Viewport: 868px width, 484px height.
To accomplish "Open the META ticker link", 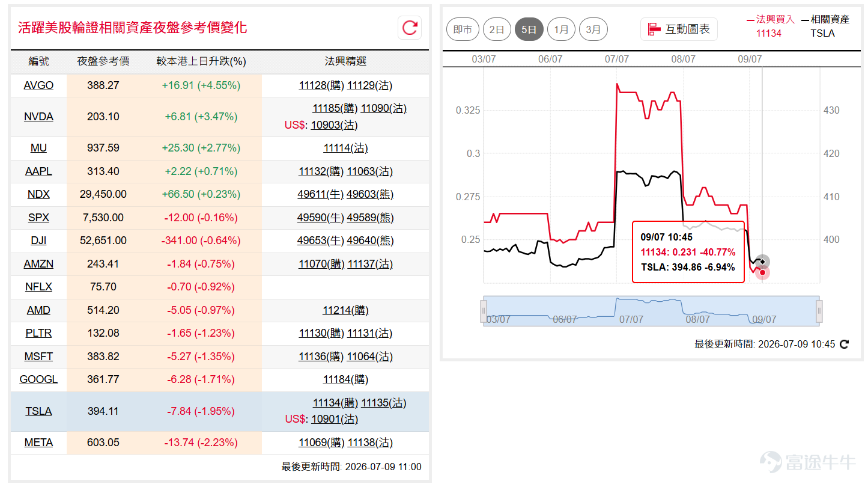I will pos(38,443).
